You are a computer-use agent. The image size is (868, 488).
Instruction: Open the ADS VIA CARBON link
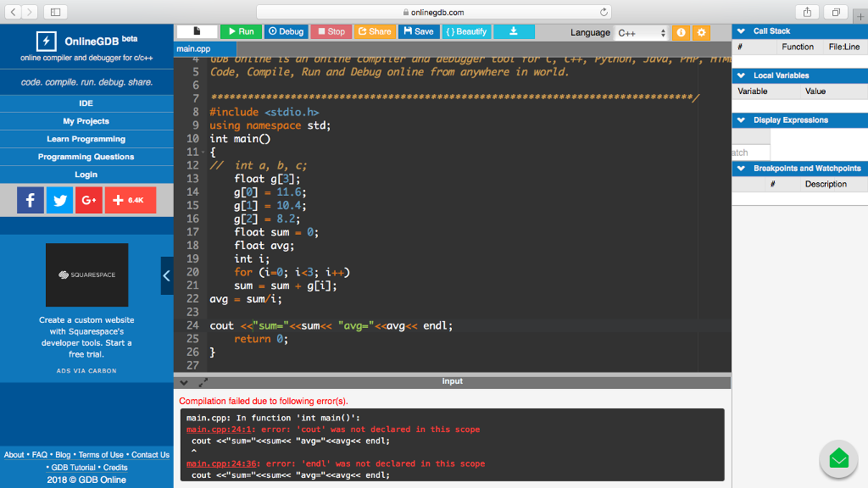pyautogui.click(x=86, y=371)
